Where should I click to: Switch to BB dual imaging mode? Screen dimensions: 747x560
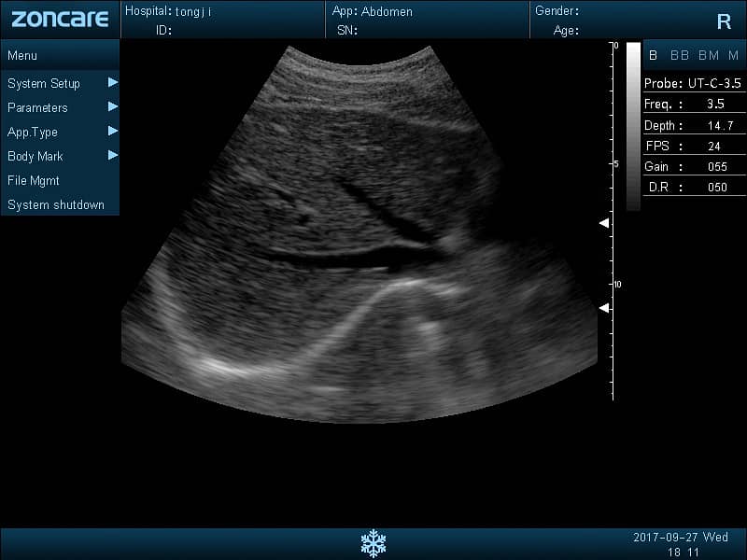pos(680,55)
